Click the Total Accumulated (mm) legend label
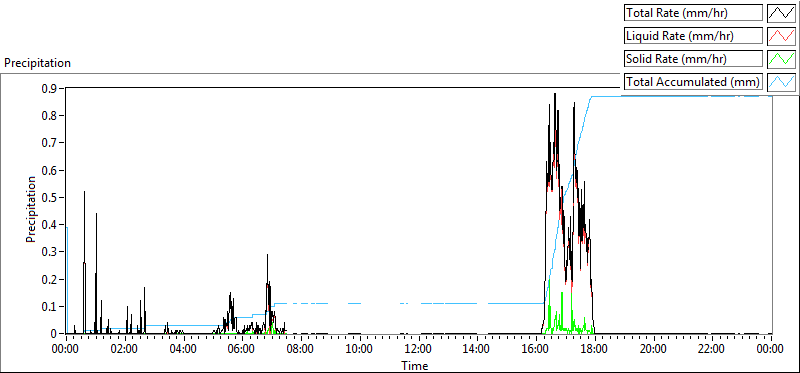Viewport: 800px width, 373px height. click(x=693, y=82)
